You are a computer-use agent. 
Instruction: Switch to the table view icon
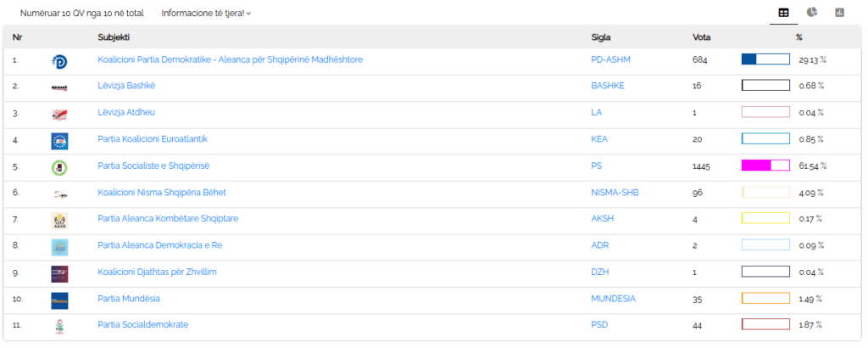pyautogui.click(x=783, y=13)
